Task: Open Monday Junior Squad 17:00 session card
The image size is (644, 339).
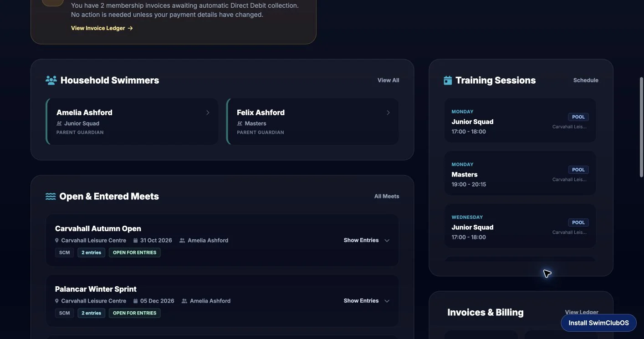Action: pyautogui.click(x=520, y=121)
